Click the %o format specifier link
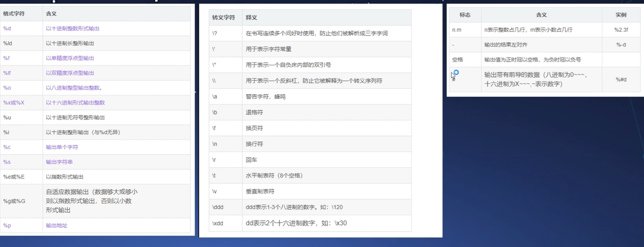The width and height of the screenshot is (644, 247). [x=7, y=88]
